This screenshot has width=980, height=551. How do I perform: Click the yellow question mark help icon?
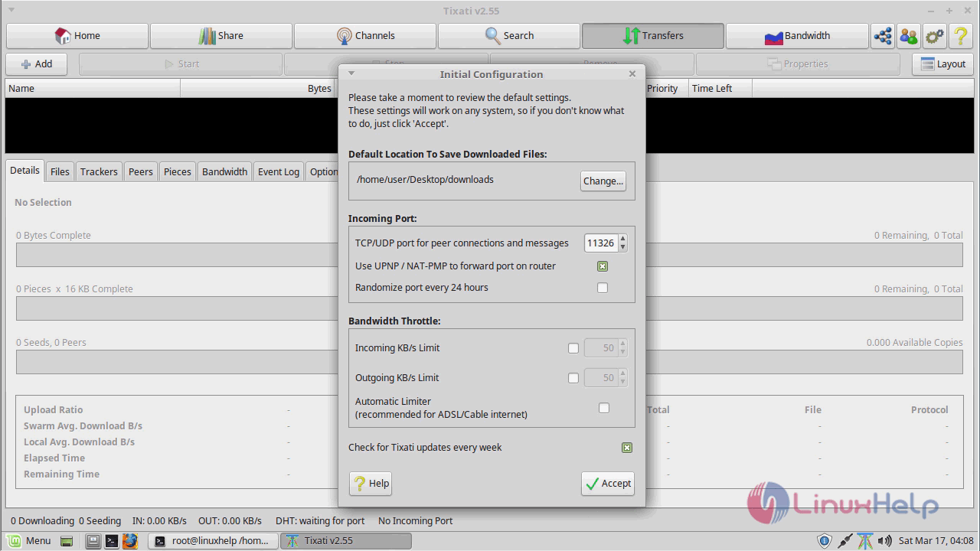click(x=961, y=36)
